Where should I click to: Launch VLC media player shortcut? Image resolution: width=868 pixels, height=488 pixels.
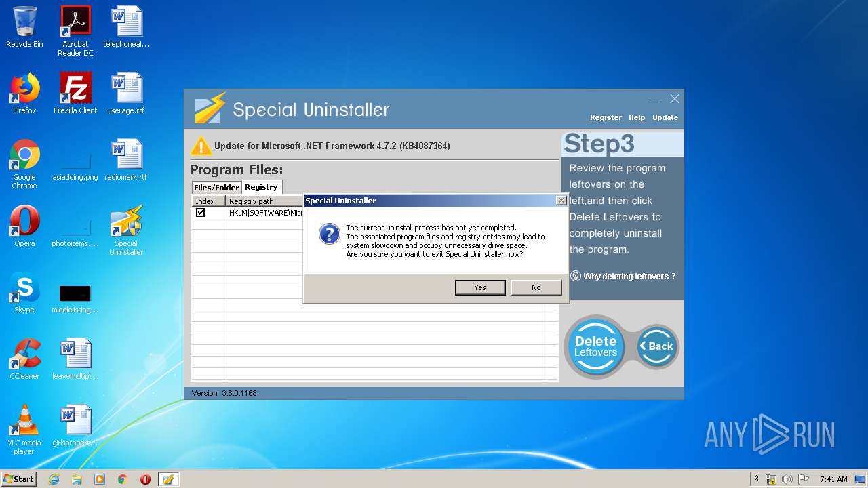coord(24,430)
